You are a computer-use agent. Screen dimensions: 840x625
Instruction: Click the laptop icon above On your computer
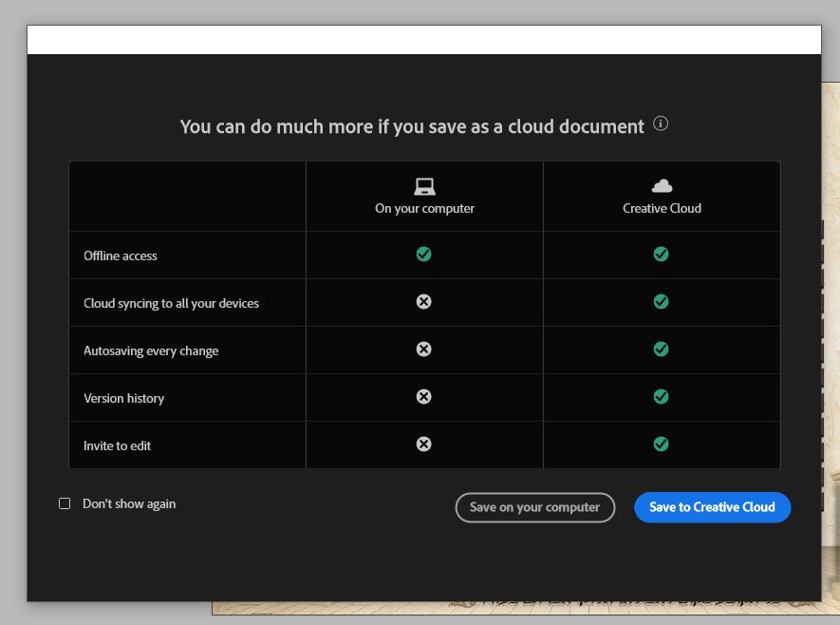tap(424, 186)
